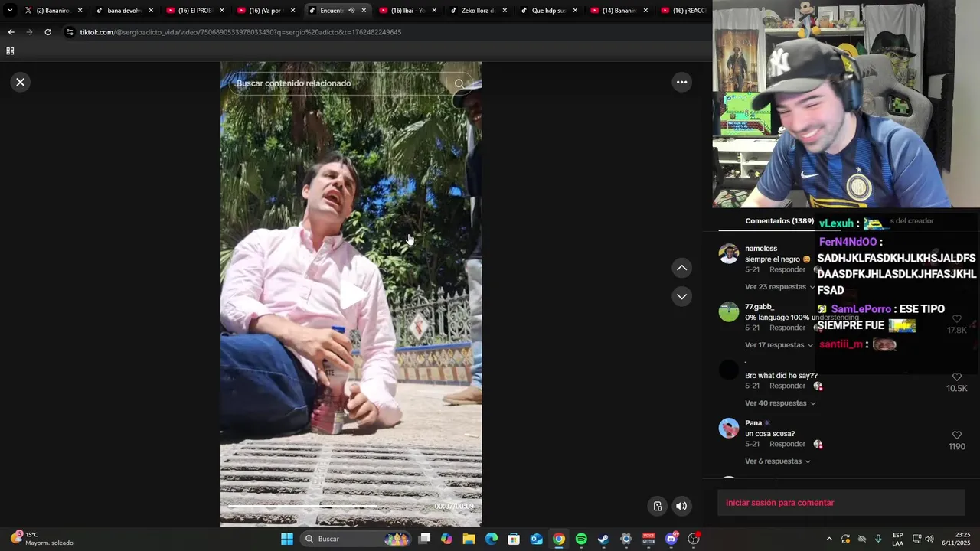Open the Windows Start menu

287,539
